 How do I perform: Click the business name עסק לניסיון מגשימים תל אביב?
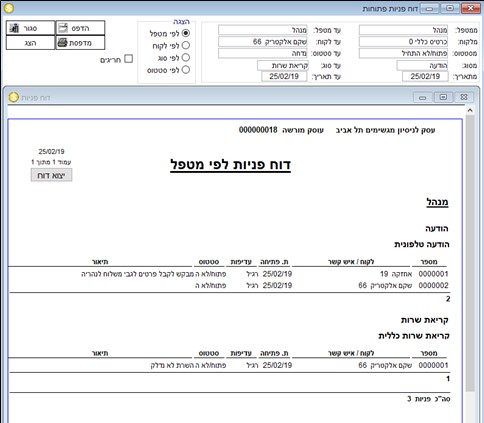coord(385,130)
